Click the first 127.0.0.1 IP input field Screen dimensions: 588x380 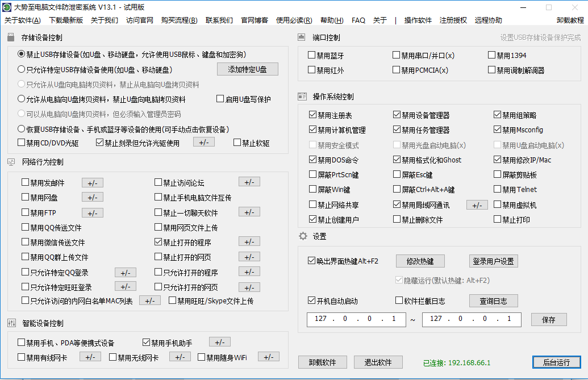click(x=356, y=319)
